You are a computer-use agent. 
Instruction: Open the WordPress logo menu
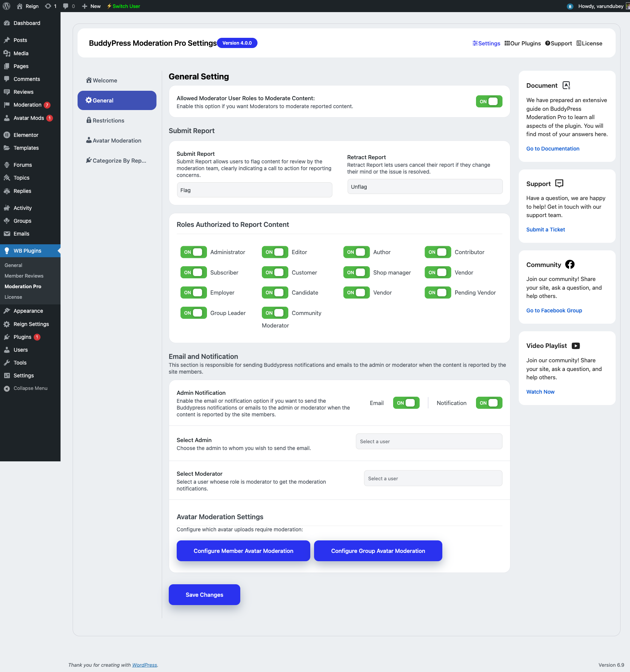6,6
